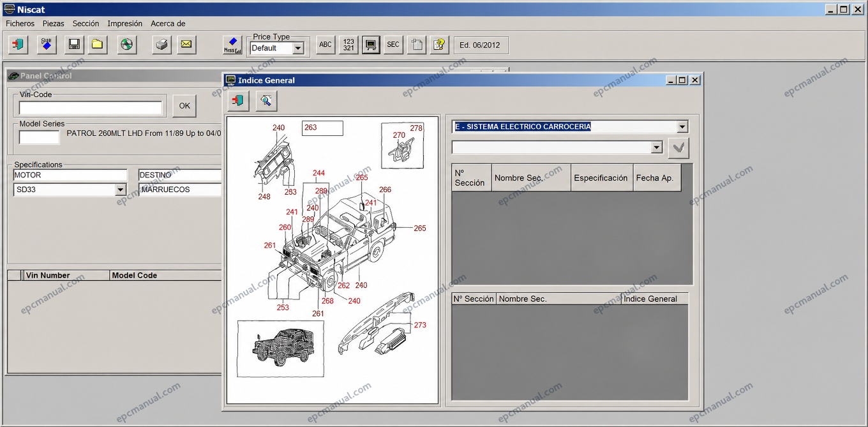Click the help question mark icon
This screenshot has width=868, height=427.
439,45
